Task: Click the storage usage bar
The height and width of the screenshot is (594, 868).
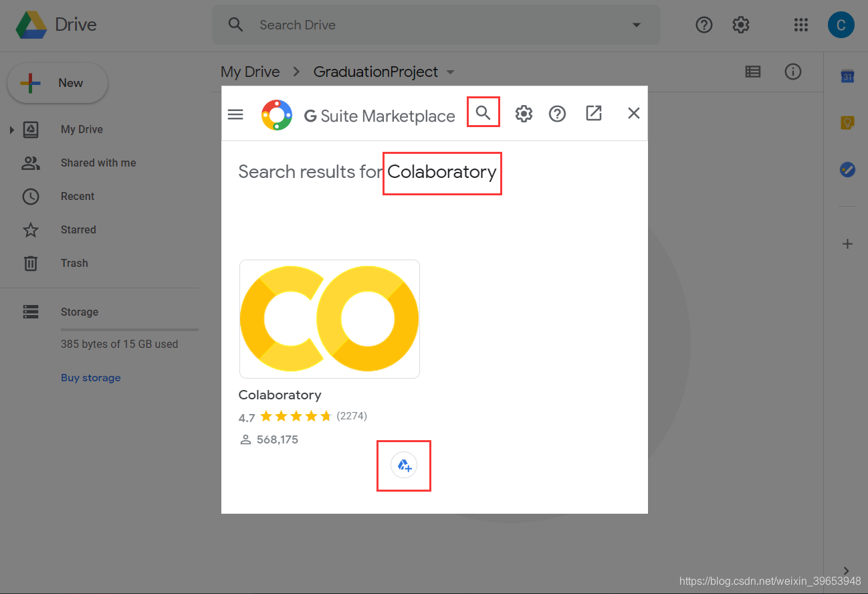Action: tap(130, 330)
